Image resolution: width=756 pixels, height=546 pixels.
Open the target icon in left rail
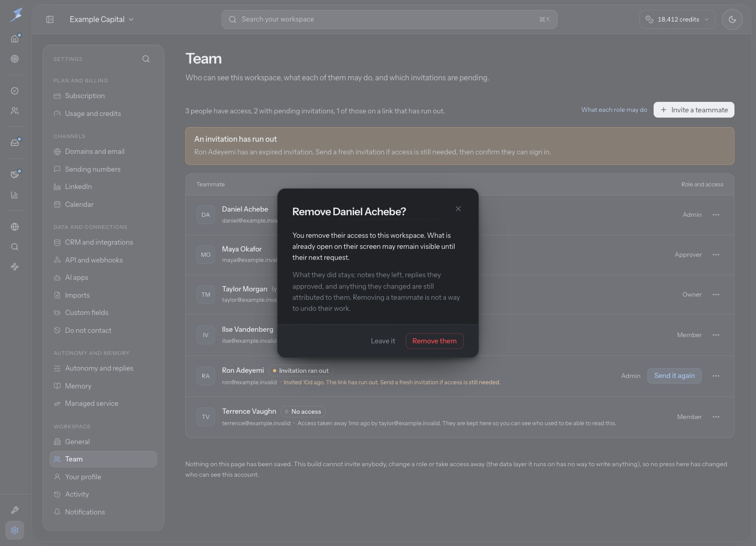[x=15, y=59]
